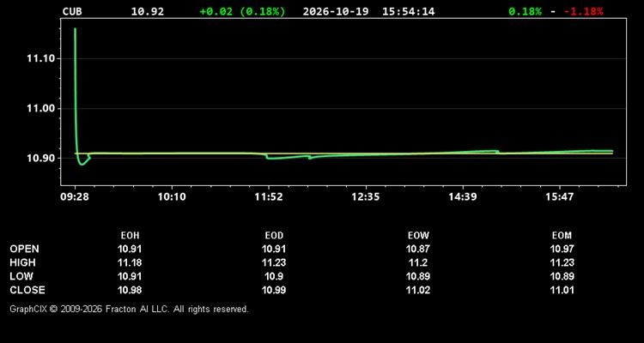Viewport: 644px width, 343px height.
Task: Click the +0.02 (0.18%) price change
Action: [242, 11]
